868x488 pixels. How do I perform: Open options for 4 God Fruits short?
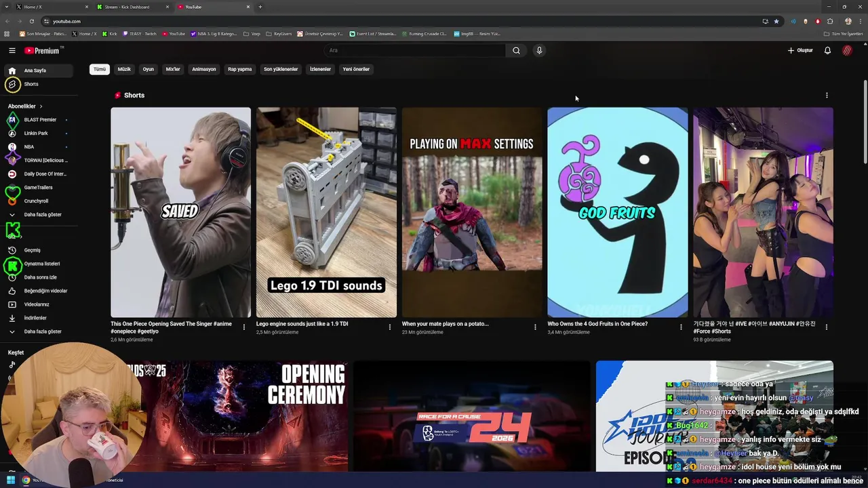[681, 327]
